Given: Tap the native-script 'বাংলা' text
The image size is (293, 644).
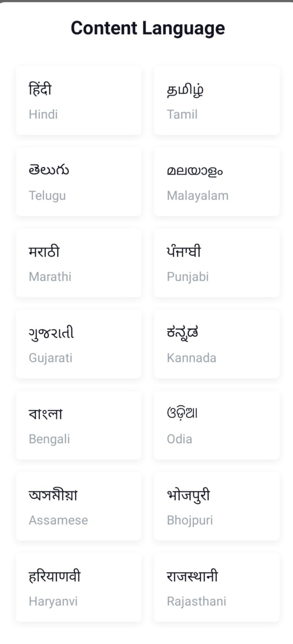Looking at the screenshot, I should pos(45,414).
